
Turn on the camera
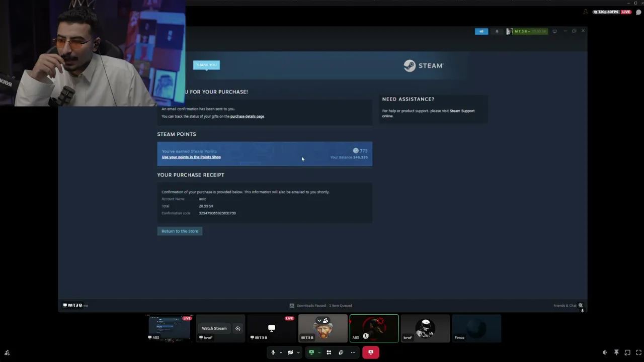(290, 352)
